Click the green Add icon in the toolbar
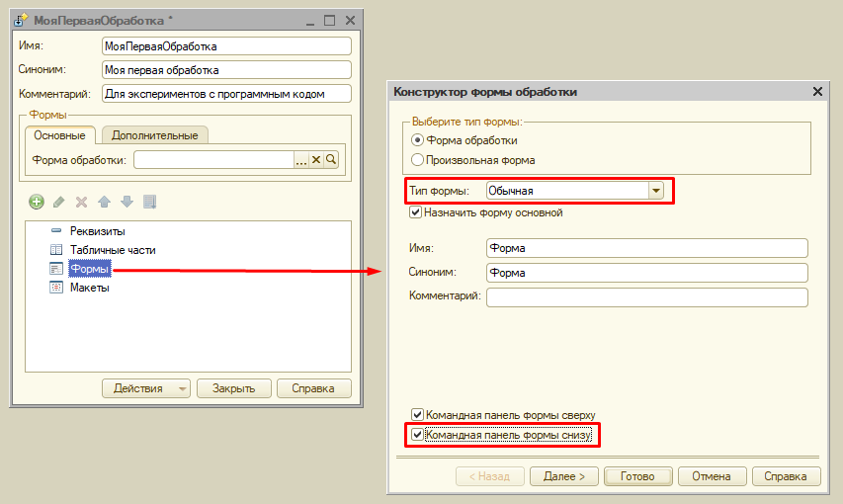Viewport: 843px width, 504px height. pos(37,203)
